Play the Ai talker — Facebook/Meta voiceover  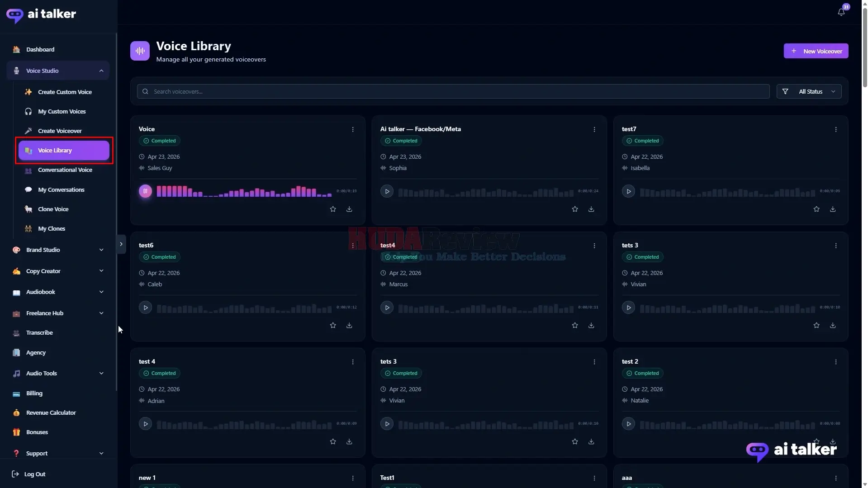pos(387,191)
